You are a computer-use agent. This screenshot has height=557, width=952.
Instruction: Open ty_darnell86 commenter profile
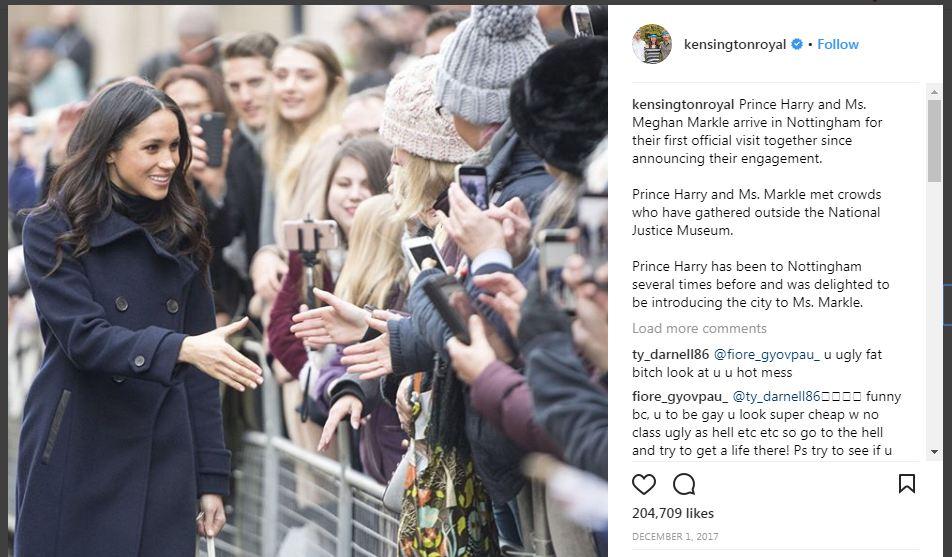click(670, 354)
